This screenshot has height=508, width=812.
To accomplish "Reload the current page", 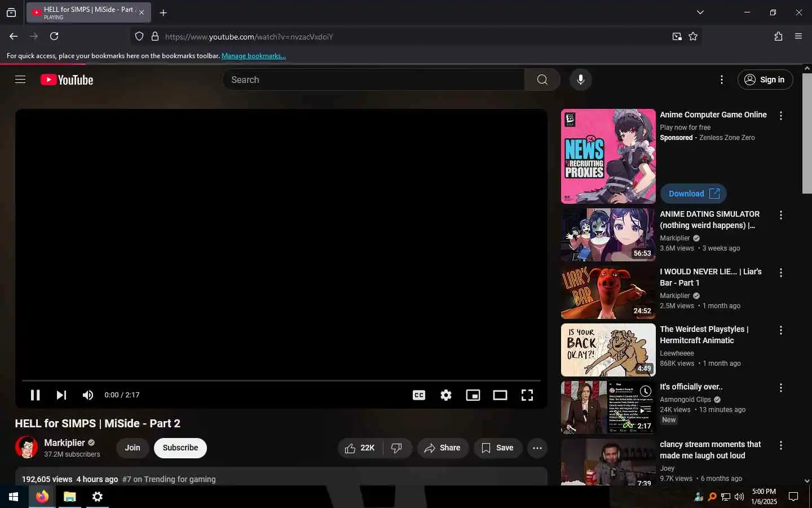I will tap(54, 36).
